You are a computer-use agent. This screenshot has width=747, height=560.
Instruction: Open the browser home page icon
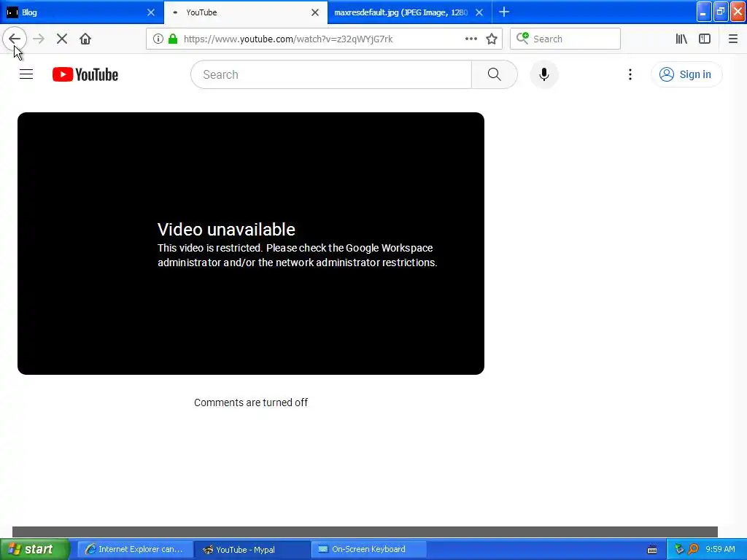coord(85,39)
